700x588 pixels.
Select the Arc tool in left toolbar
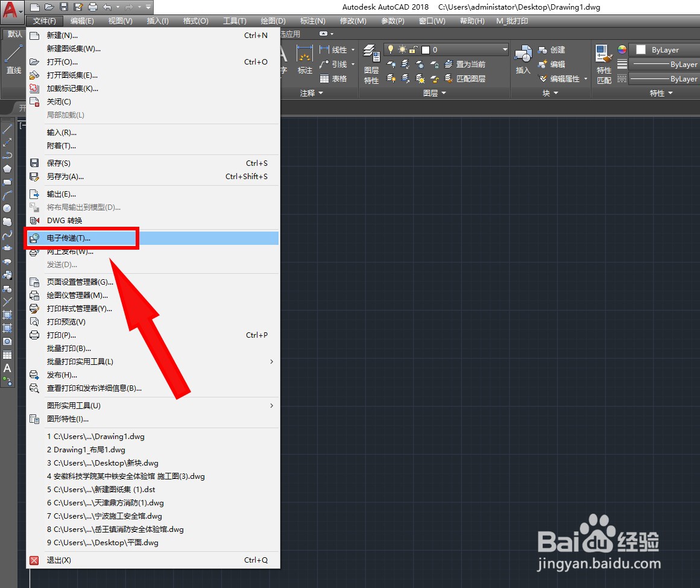pos(7,195)
